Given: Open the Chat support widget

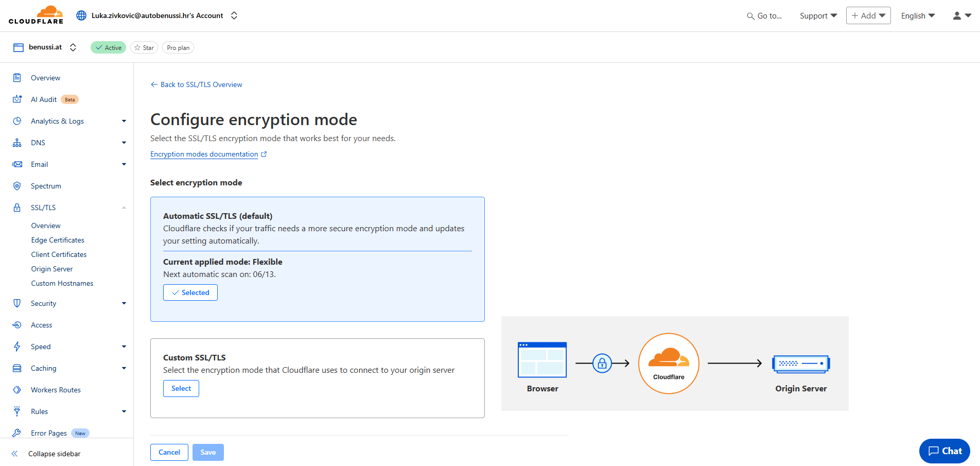Looking at the screenshot, I should [944, 451].
